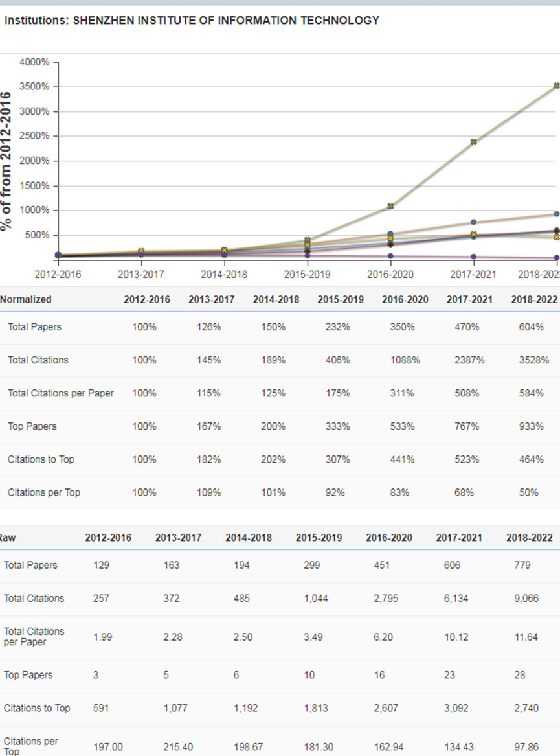Click the Raw table header

click(x=8, y=538)
